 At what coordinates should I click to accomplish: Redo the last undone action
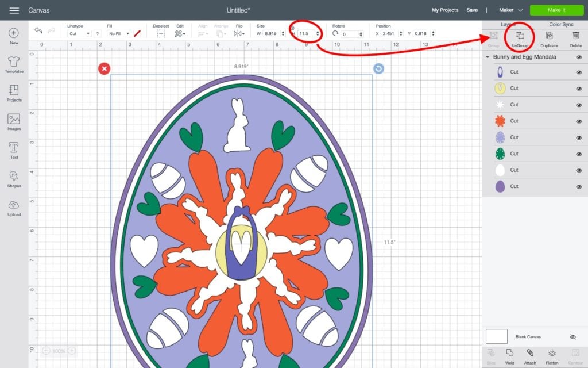(51, 30)
